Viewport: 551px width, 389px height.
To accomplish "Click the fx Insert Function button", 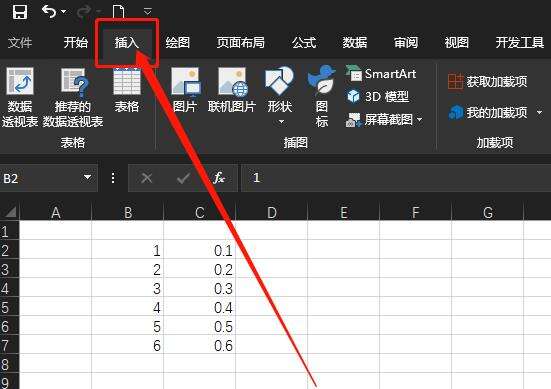I will point(219,178).
